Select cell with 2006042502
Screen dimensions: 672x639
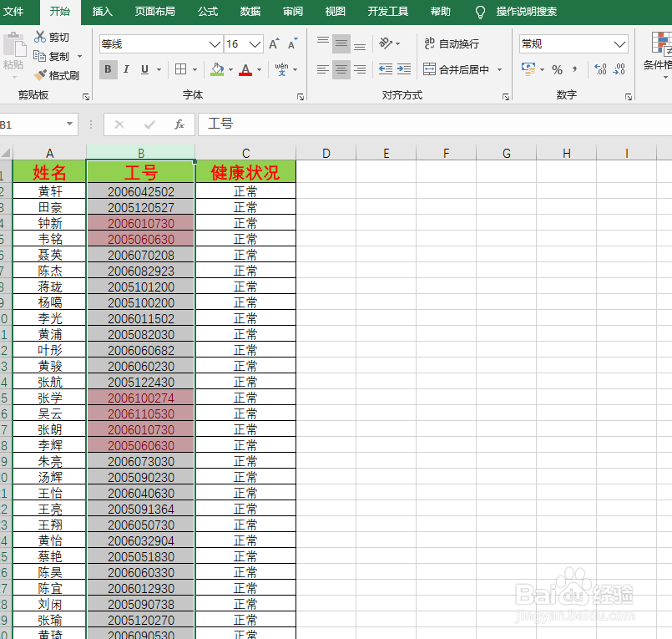coord(140,191)
